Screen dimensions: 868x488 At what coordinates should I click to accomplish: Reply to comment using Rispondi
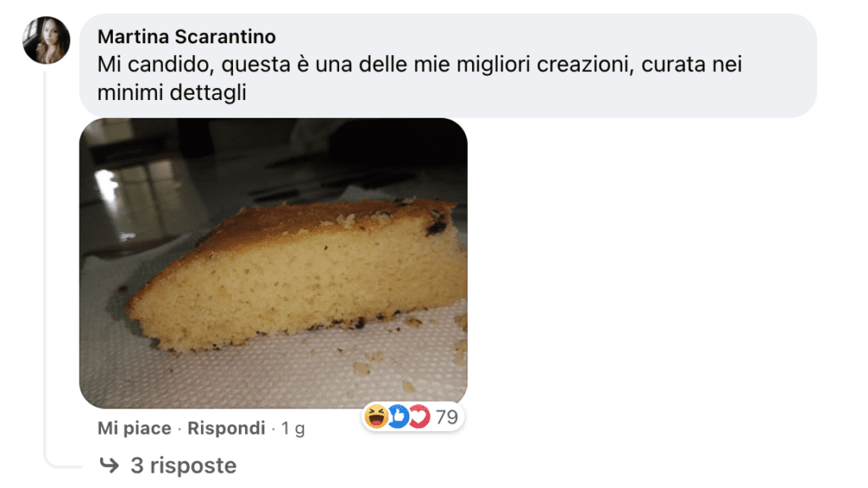[x=226, y=428]
